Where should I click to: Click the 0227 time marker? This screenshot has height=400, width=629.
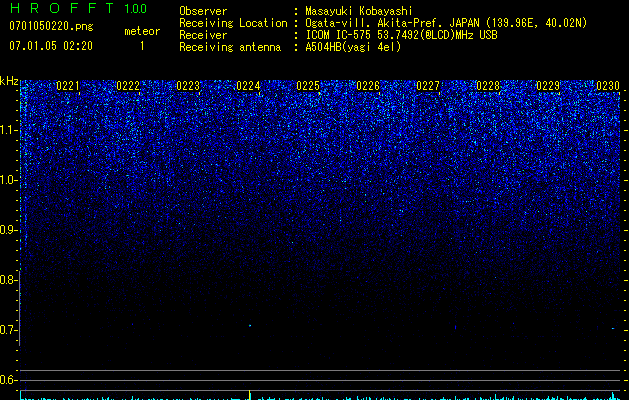(428, 86)
